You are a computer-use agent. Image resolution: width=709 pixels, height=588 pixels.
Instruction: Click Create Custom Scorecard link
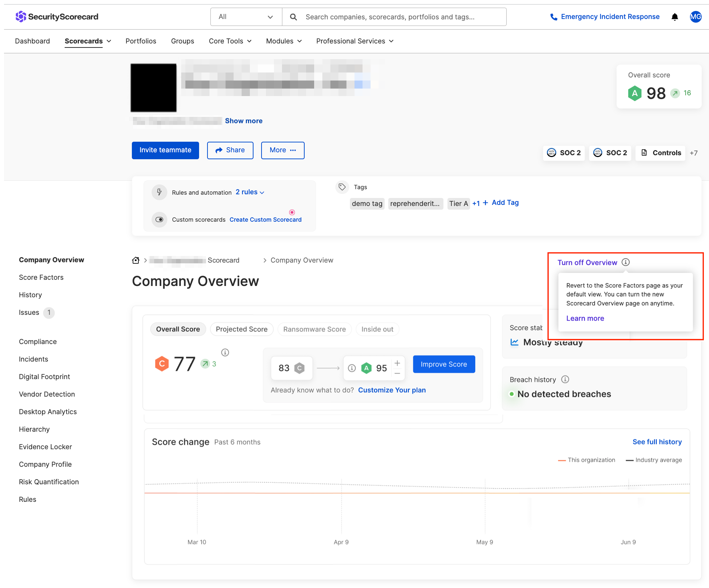pyautogui.click(x=266, y=219)
